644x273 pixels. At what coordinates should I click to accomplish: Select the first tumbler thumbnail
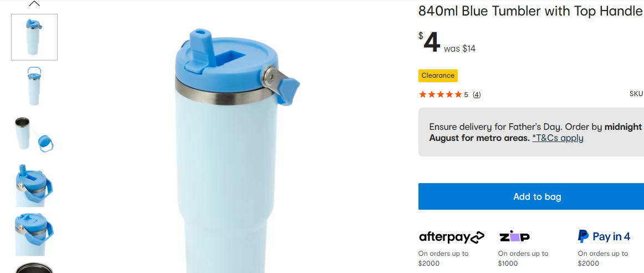click(34, 37)
